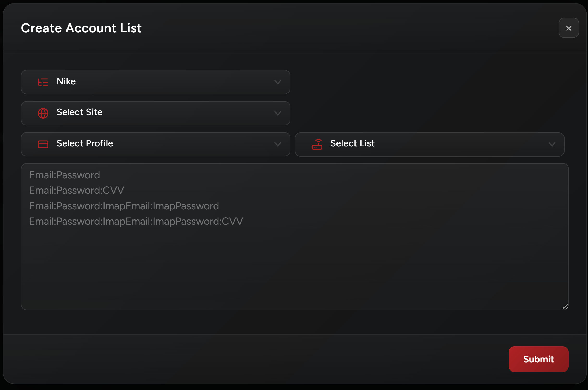The height and width of the screenshot is (390, 588).
Task: Click the globe icon beside Select Site
Action: (43, 113)
